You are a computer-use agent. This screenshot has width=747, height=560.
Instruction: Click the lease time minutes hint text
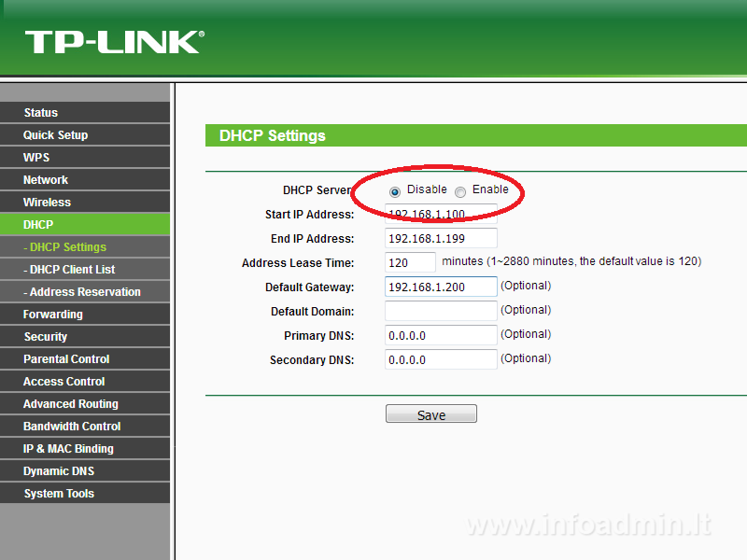click(571, 261)
